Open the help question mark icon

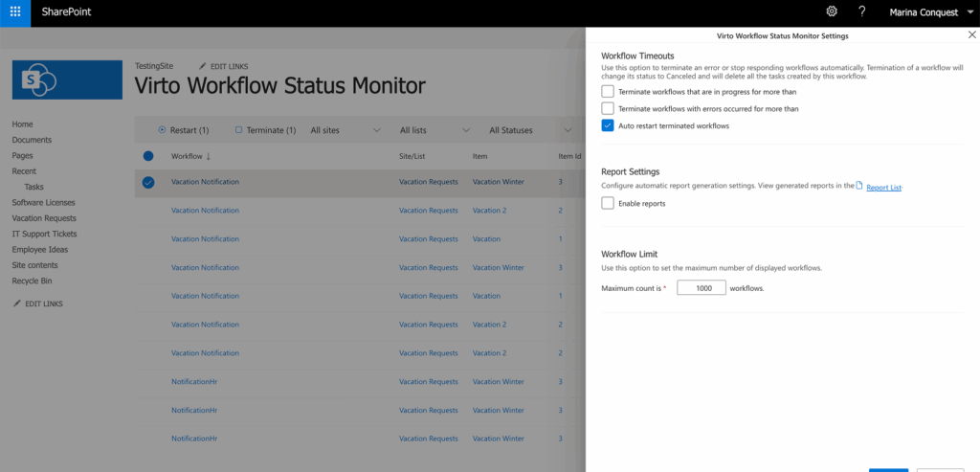pos(862,11)
